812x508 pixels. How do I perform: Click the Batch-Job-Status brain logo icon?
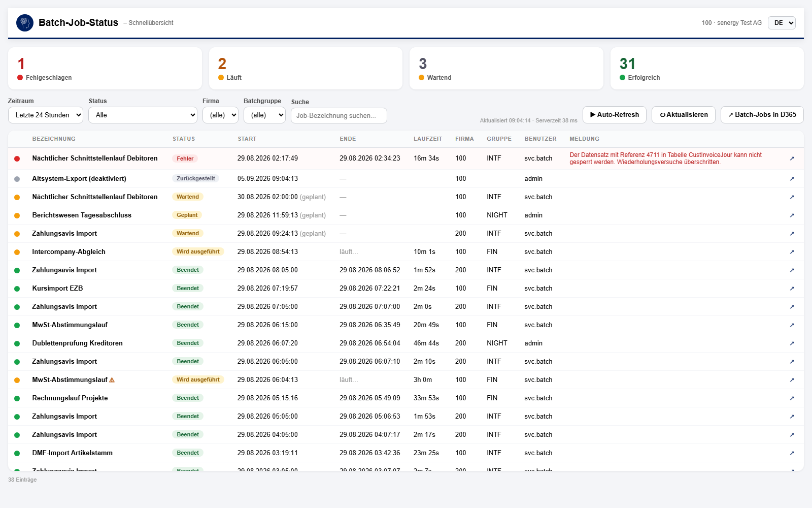click(25, 23)
